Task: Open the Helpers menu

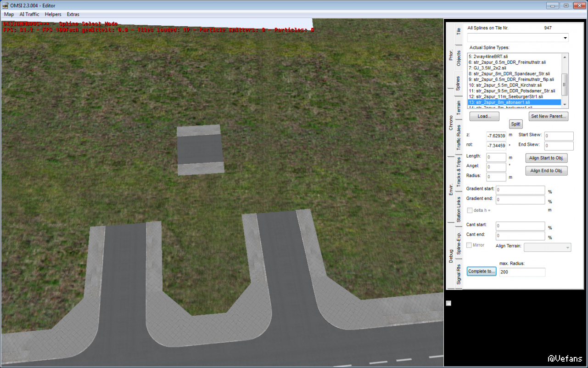Action: pos(53,14)
